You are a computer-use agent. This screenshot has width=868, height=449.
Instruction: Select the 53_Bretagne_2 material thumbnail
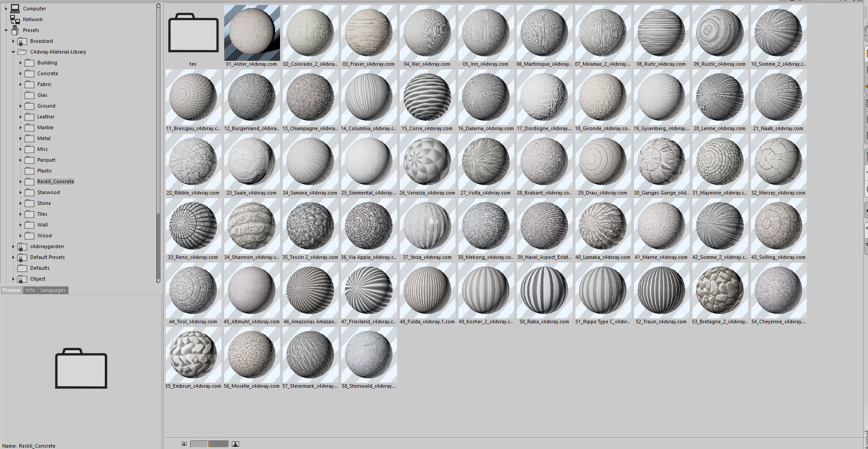coord(719,291)
